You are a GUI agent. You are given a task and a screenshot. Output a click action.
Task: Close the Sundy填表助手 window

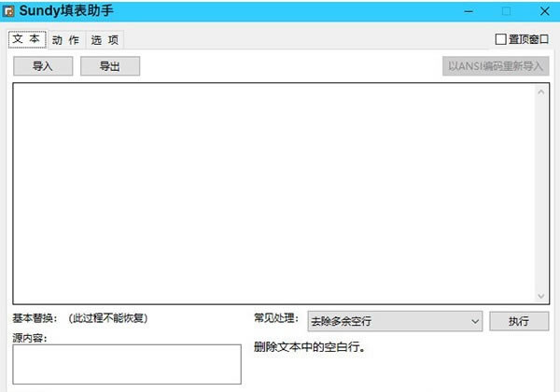coord(544,11)
